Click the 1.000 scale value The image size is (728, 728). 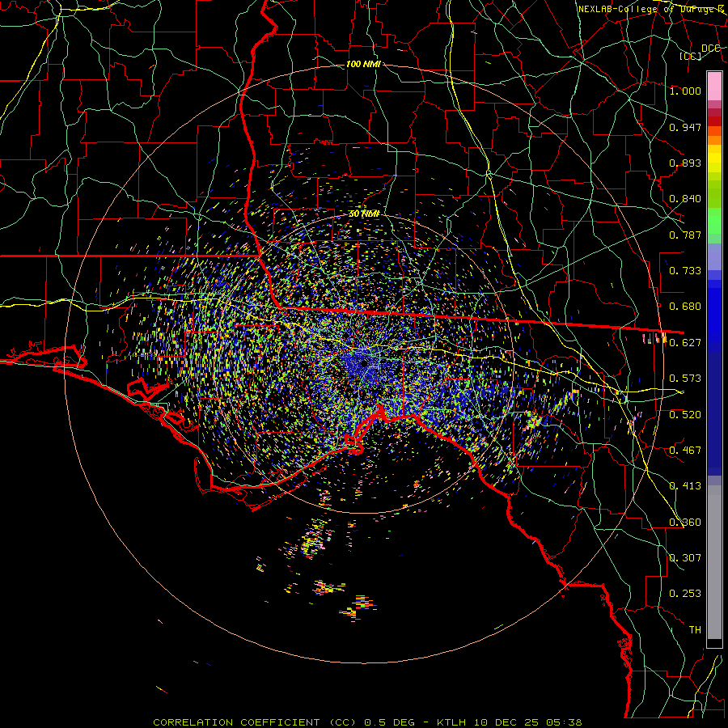[685, 91]
